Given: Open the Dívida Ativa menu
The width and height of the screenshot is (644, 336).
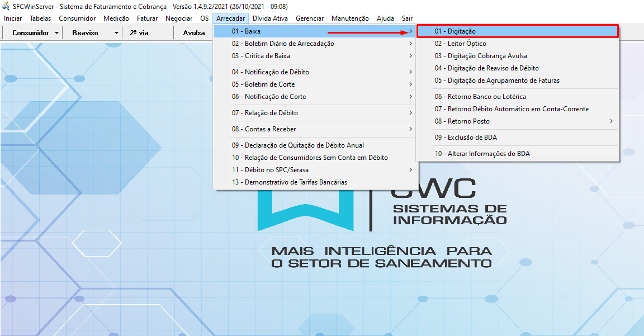Looking at the screenshot, I should [x=272, y=18].
